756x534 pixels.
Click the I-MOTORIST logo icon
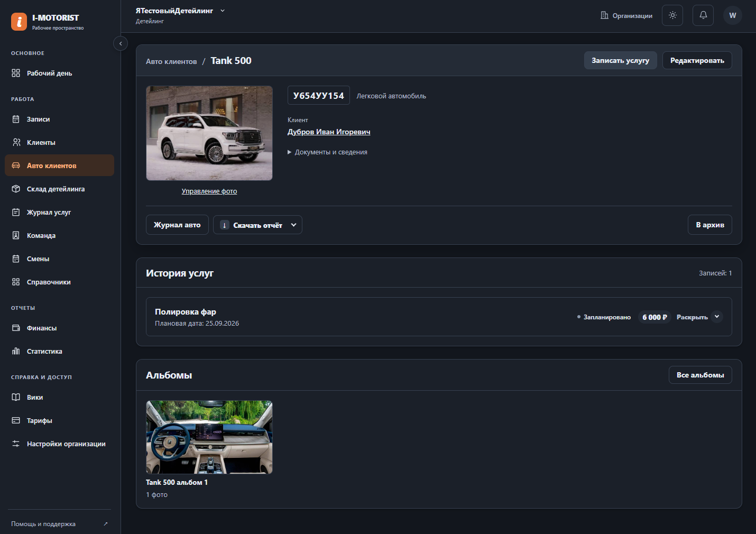tap(19, 22)
